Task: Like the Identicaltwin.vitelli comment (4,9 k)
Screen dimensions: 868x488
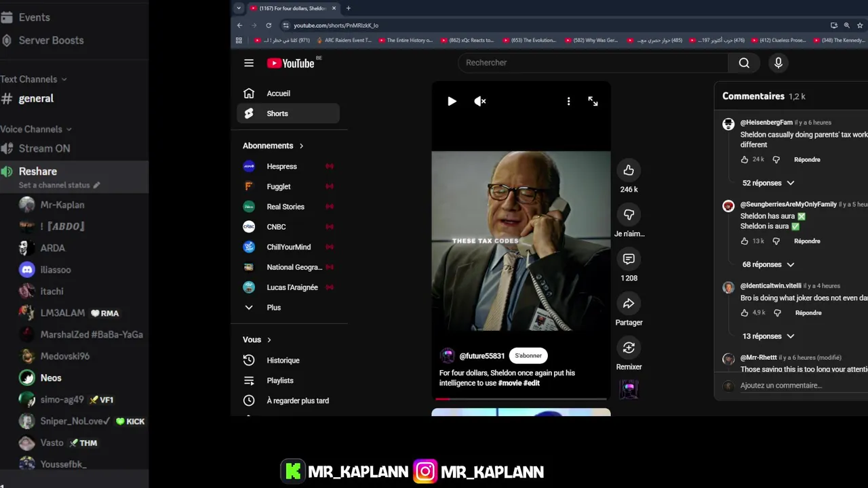Action: pyautogui.click(x=745, y=312)
